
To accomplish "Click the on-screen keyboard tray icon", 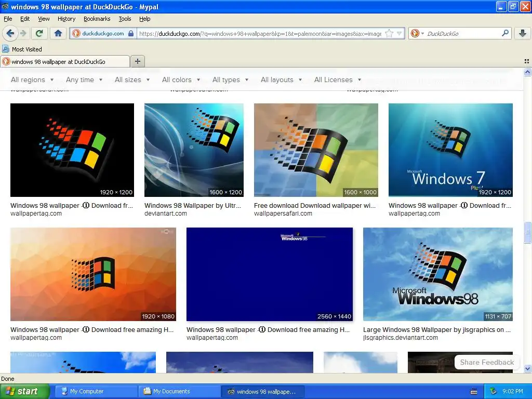I will pos(474,392).
